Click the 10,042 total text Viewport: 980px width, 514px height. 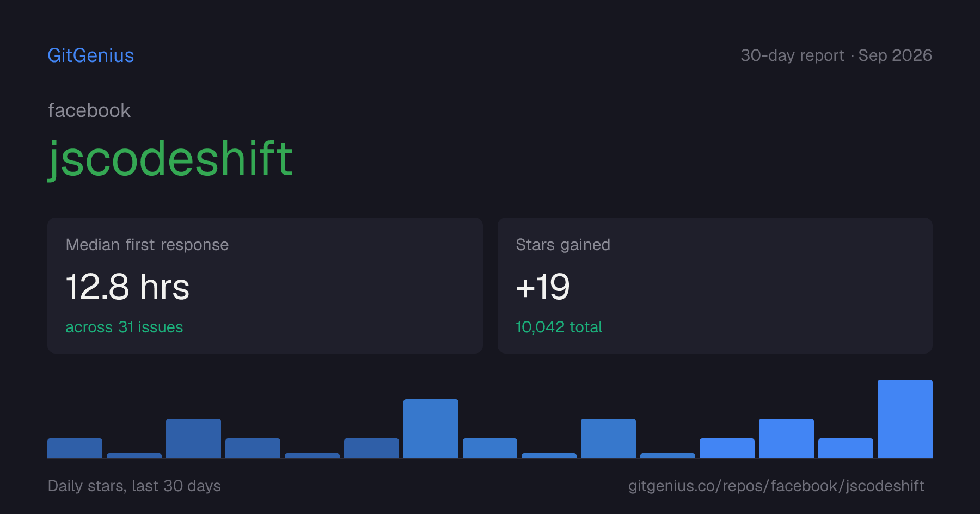(x=559, y=327)
